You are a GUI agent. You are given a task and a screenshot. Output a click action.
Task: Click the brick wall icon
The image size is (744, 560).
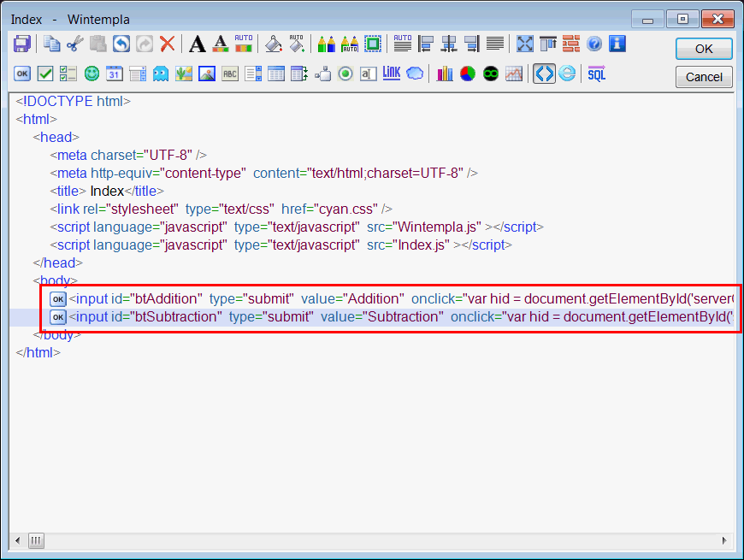coord(571,44)
